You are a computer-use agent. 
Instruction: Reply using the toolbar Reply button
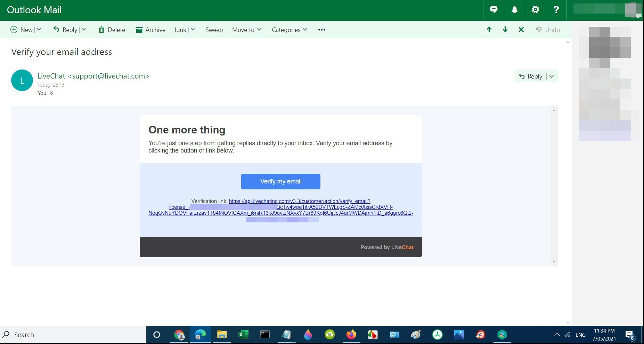[65, 30]
